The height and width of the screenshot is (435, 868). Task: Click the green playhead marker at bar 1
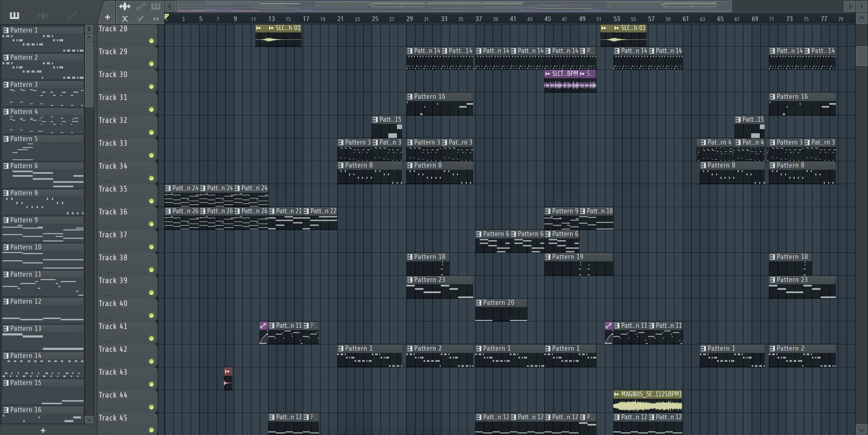[167, 17]
